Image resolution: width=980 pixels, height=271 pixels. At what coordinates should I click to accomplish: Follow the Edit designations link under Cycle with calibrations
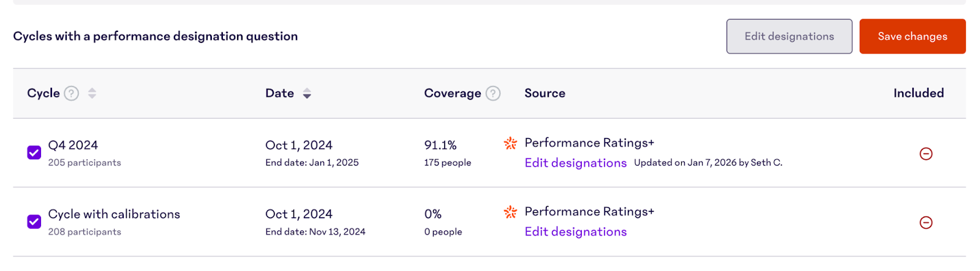(x=575, y=232)
